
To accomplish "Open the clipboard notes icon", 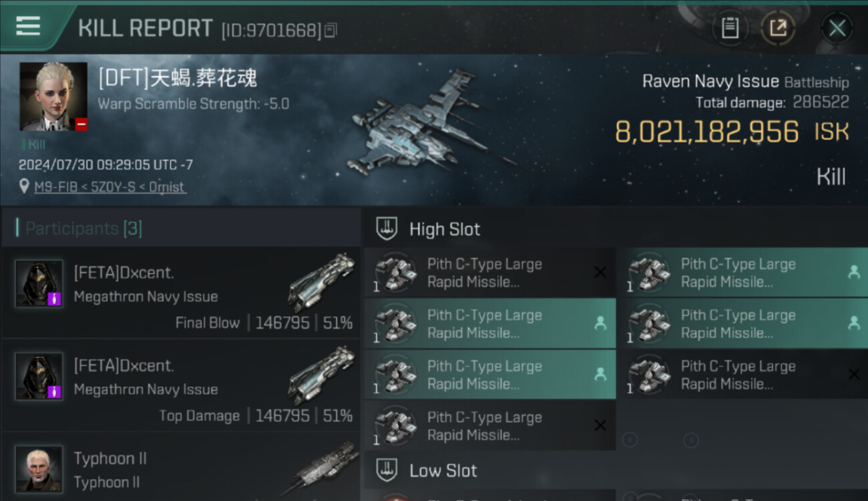I will point(730,28).
